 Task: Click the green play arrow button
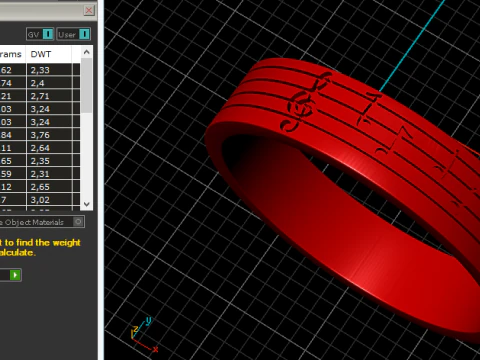point(15,275)
